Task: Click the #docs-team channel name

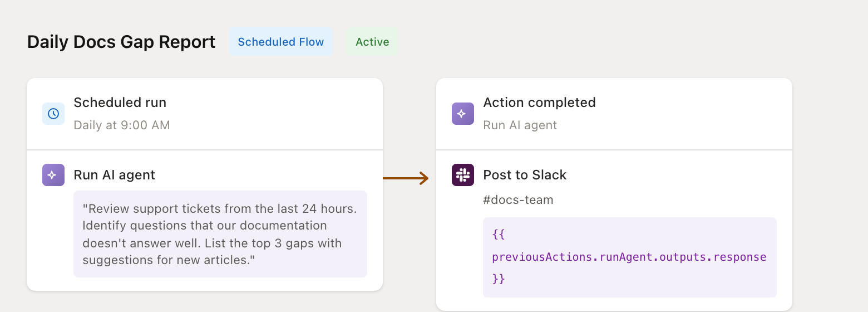Action: (x=518, y=200)
